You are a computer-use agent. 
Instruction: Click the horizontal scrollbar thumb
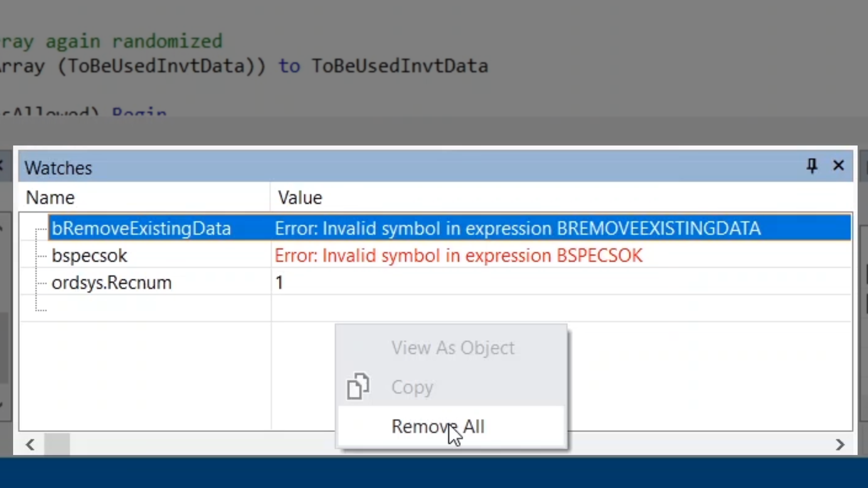coord(57,445)
